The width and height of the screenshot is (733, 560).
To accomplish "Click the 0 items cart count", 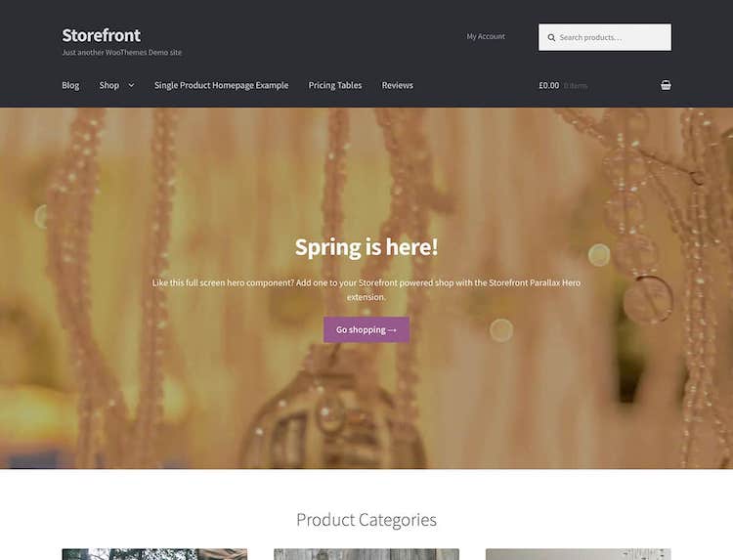I will tap(575, 86).
